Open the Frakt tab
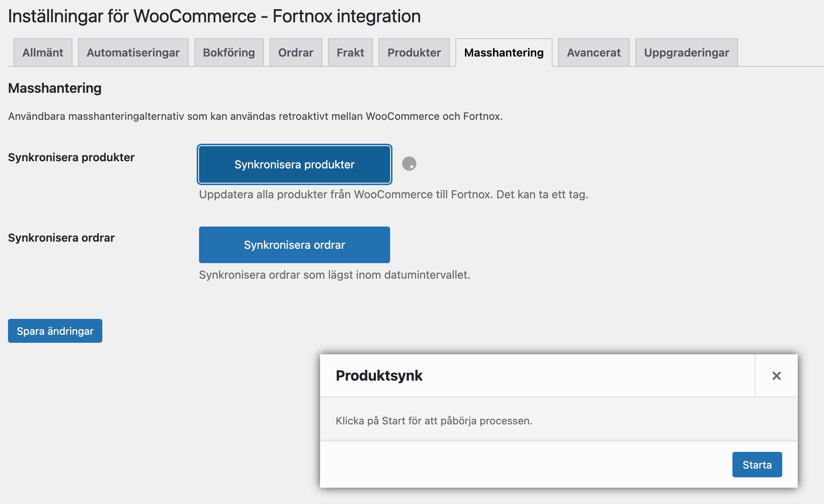This screenshot has width=824, height=504. click(350, 52)
